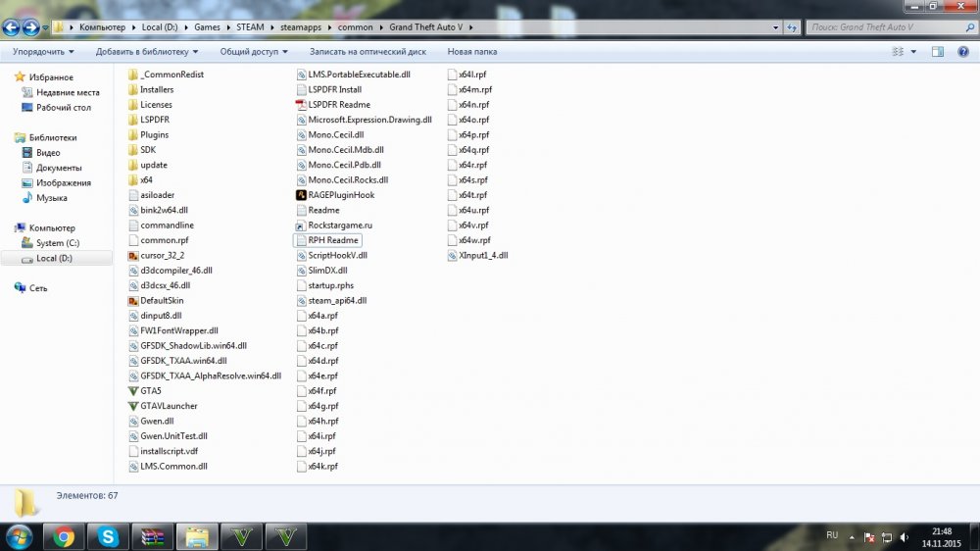Select Избранное in navigation pane
The width and height of the screenshot is (980, 551).
coord(51,76)
